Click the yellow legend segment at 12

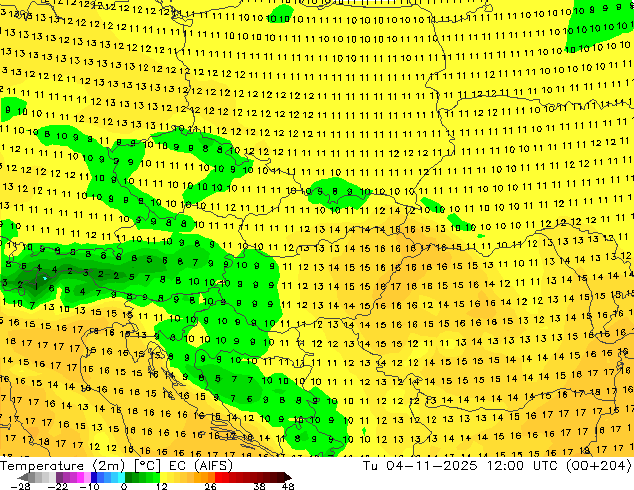(x=163, y=477)
